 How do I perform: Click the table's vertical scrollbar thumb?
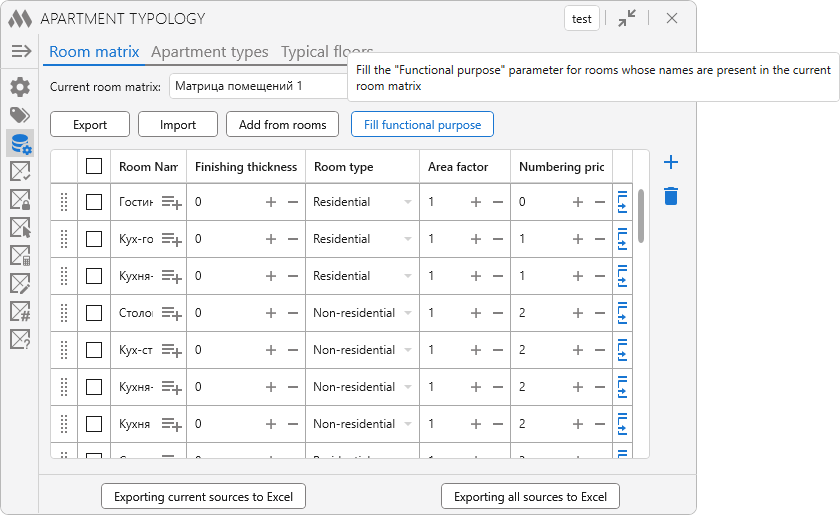point(641,215)
